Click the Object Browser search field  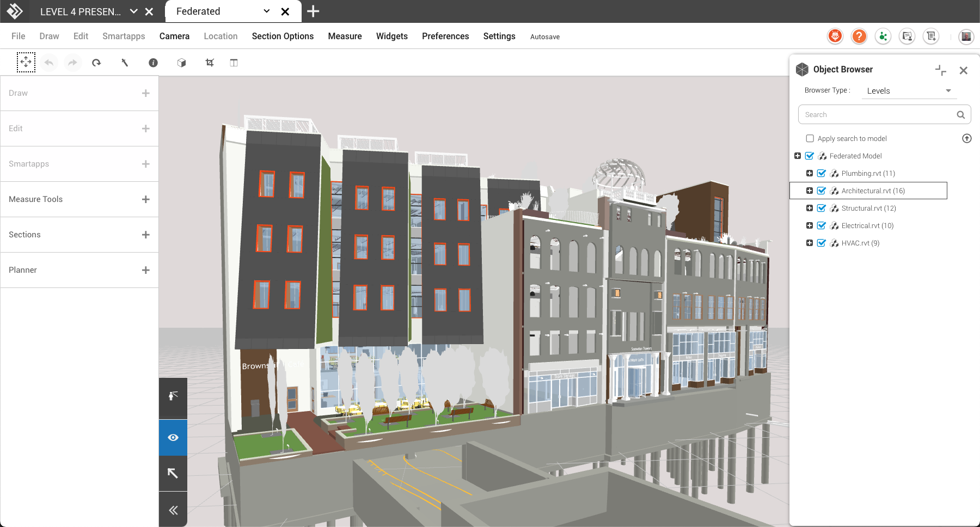coord(878,115)
